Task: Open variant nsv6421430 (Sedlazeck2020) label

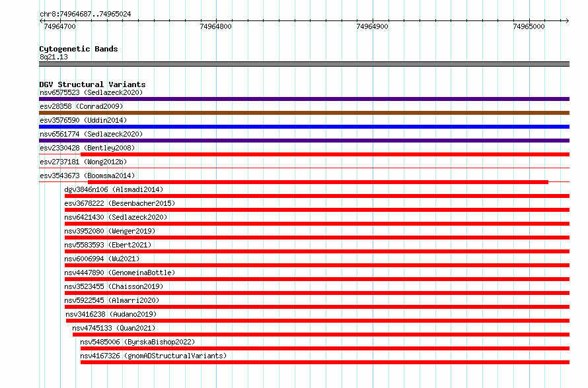Action: point(116,217)
